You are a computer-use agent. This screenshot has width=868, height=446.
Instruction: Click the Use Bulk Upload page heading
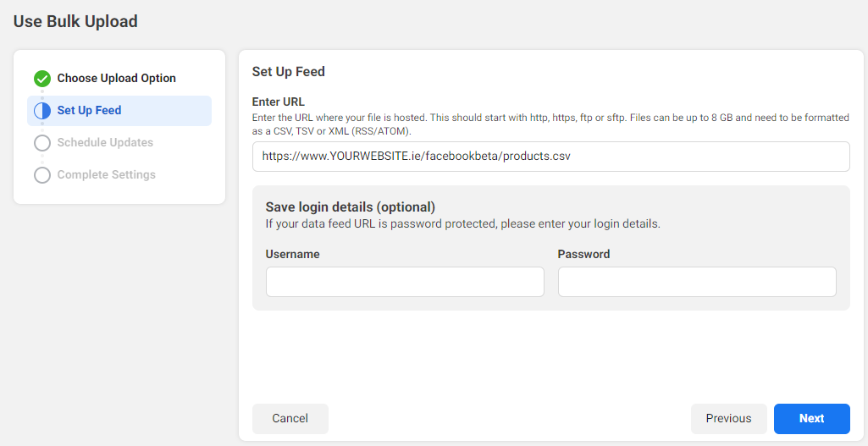pos(75,22)
